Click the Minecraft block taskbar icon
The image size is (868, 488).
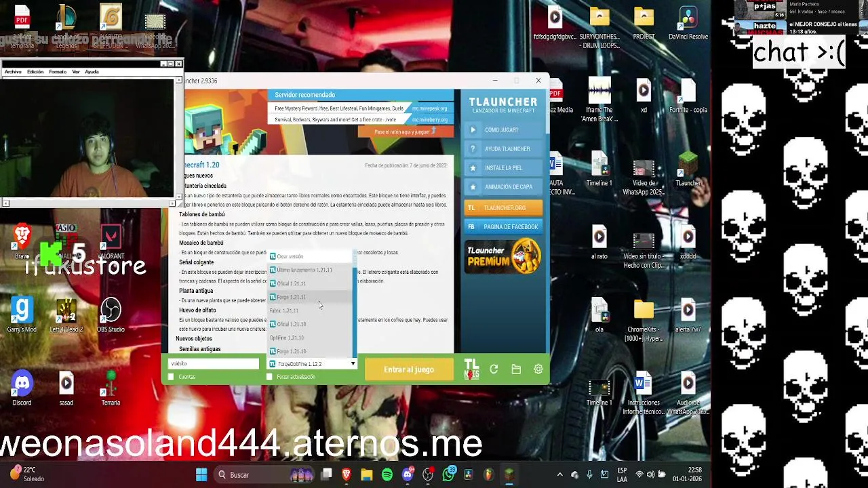[x=509, y=474]
